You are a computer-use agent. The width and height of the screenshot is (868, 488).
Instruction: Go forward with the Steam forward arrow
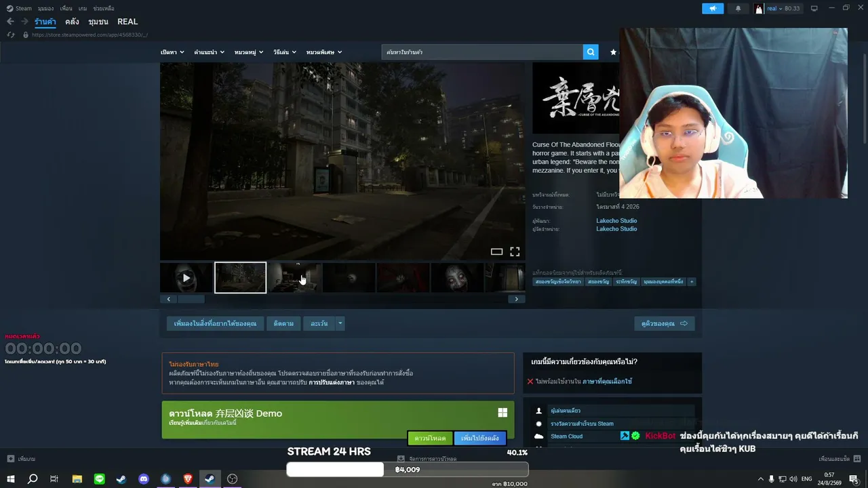coord(24,22)
